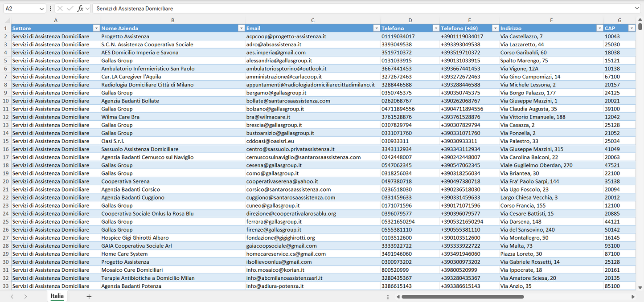The width and height of the screenshot is (644, 302).
Task: Click the Cancel (X) formula entry icon
Action: click(60, 8)
